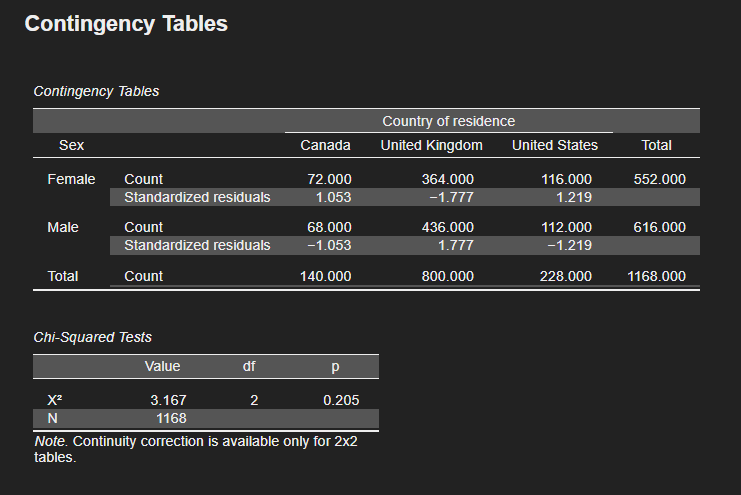The width and height of the screenshot is (741, 495).
Task: Select the chi-squared value 3.167
Action: point(168,400)
